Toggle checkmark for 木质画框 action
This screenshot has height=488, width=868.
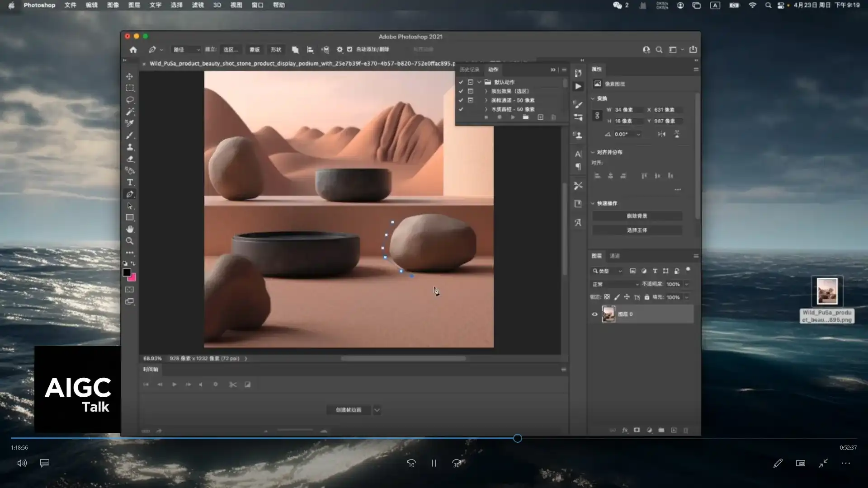tap(461, 109)
